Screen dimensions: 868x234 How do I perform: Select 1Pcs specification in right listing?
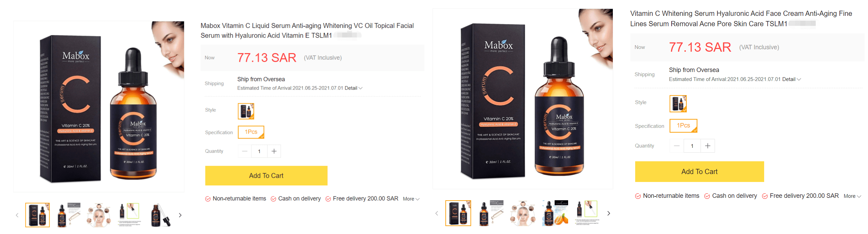pyautogui.click(x=683, y=126)
